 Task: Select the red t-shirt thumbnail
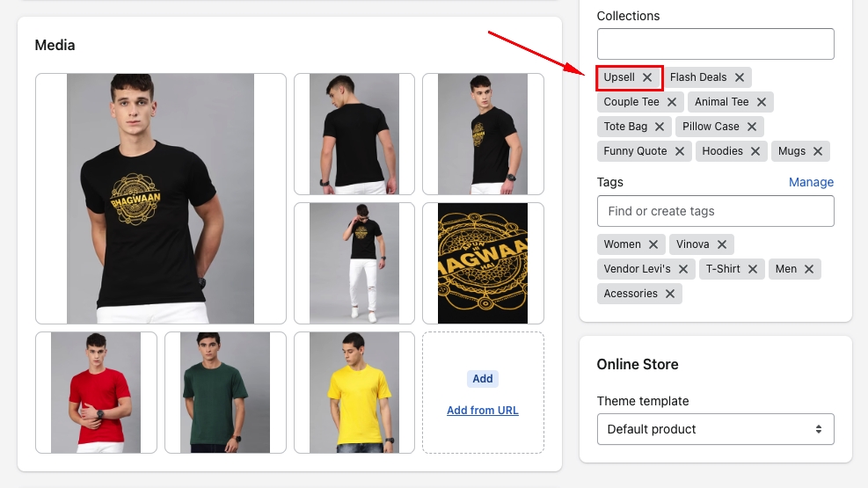[96, 392]
